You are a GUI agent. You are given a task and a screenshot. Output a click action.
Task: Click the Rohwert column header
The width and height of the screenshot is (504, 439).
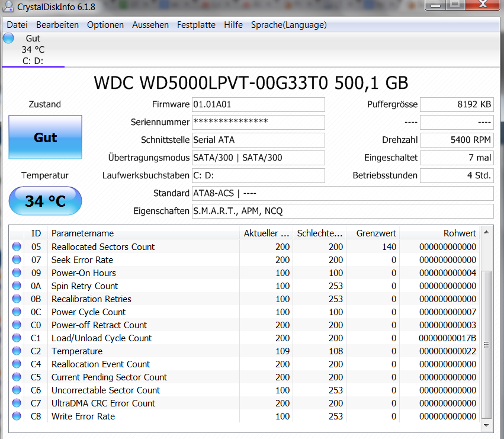(439, 233)
